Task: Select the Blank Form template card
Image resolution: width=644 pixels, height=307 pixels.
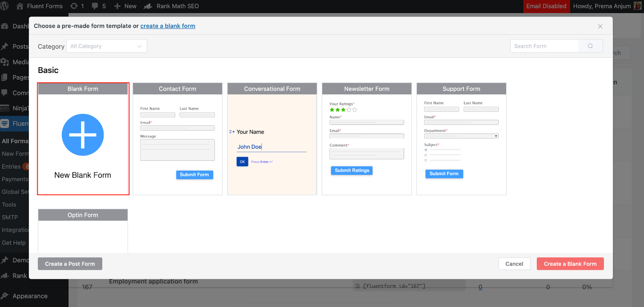Action: click(x=83, y=139)
